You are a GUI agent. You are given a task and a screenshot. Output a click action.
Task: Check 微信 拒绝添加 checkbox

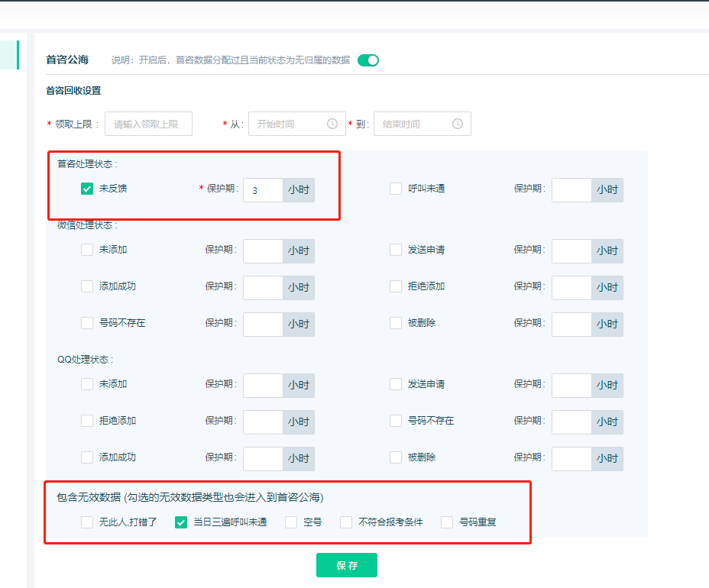pyautogui.click(x=396, y=286)
